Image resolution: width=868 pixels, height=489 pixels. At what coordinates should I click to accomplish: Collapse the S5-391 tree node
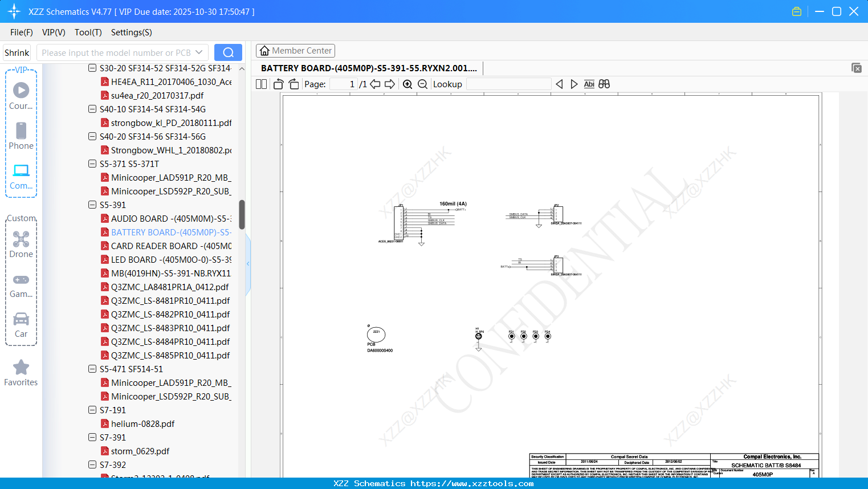click(x=92, y=205)
